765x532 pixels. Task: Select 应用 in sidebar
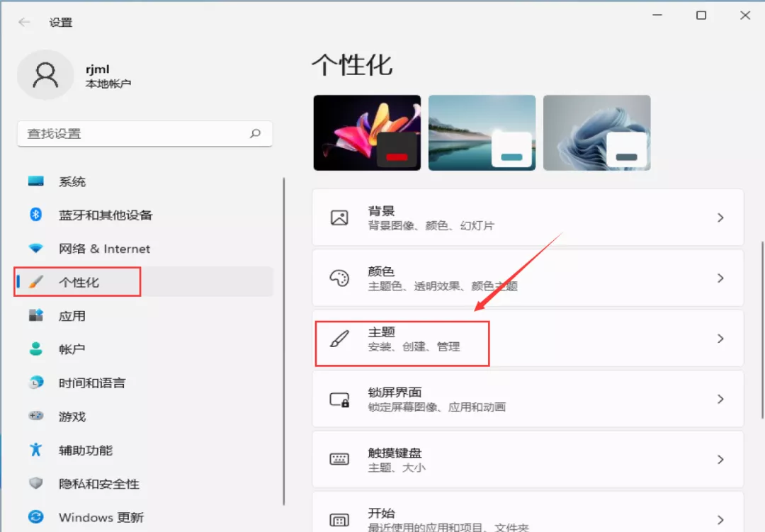click(x=145, y=316)
